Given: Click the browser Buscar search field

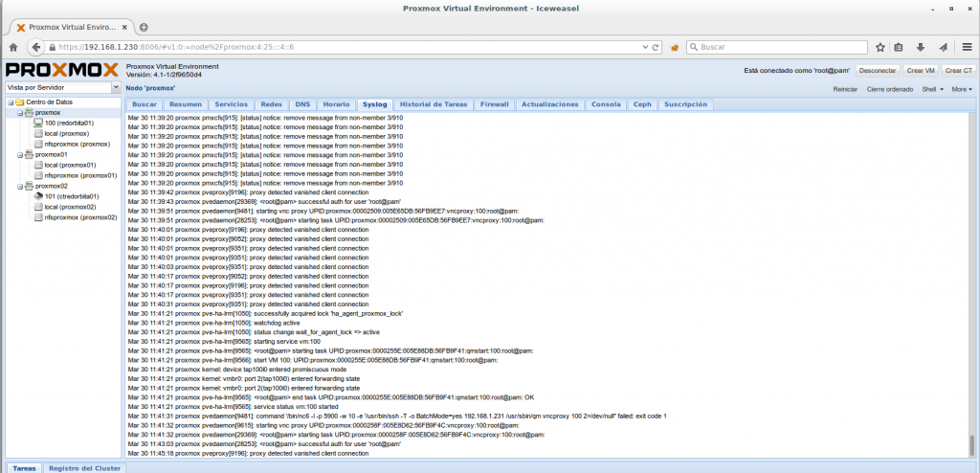Looking at the screenshot, I should click(775, 46).
